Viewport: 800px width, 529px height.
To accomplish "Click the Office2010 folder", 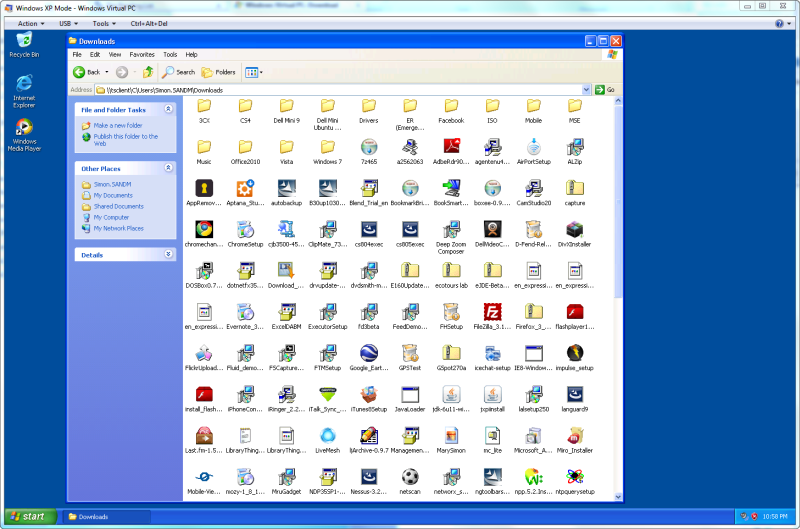I will 245,147.
